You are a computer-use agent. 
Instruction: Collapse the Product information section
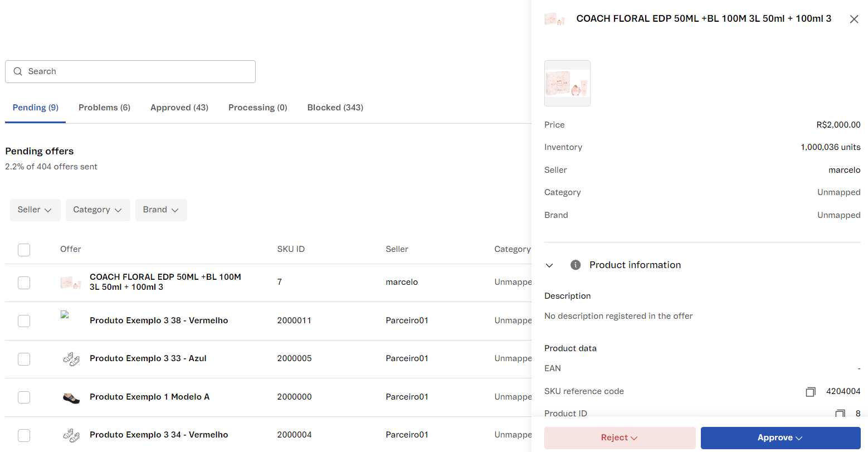click(549, 265)
